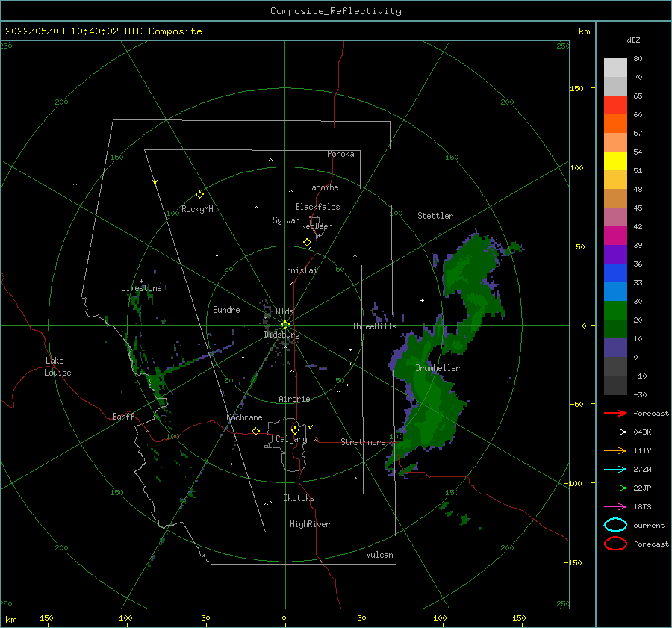Image resolution: width=672 pixels, height=628 pixels.
Task: Click the Blackfalds city label
Action: point(317,207)
